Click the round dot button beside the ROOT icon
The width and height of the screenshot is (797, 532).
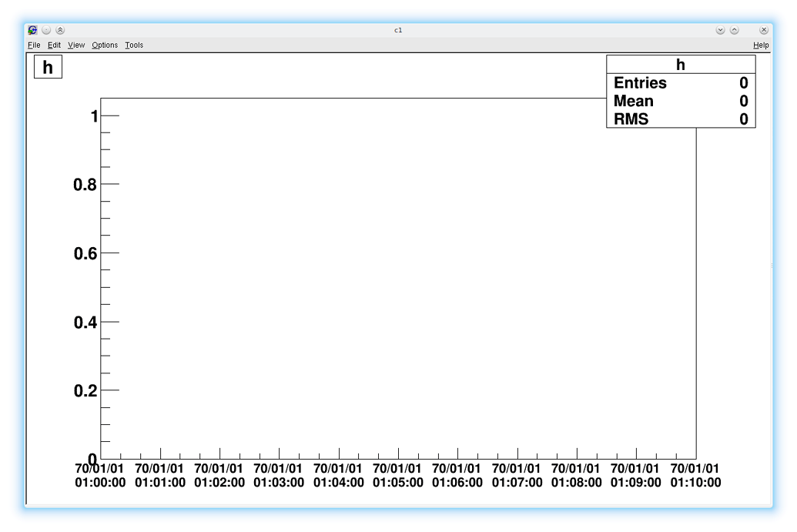(x=46, y=30)
